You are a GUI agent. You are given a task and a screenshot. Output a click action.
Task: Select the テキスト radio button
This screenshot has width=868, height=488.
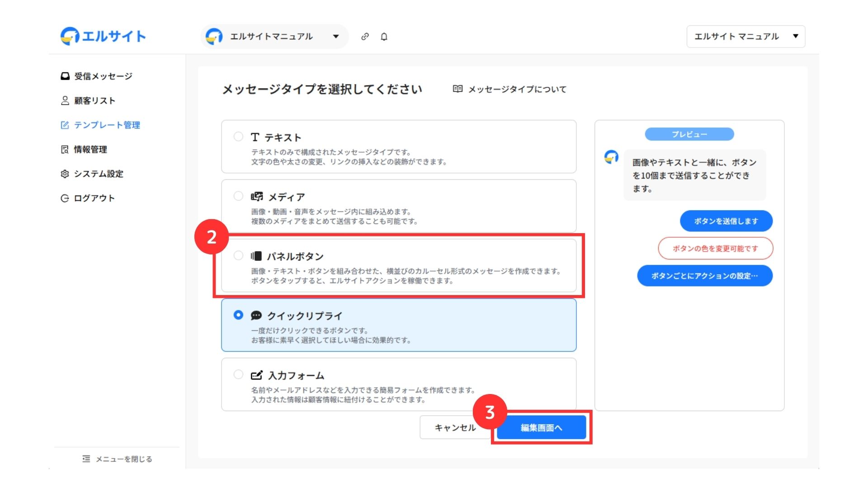click(x=238, y=136)
